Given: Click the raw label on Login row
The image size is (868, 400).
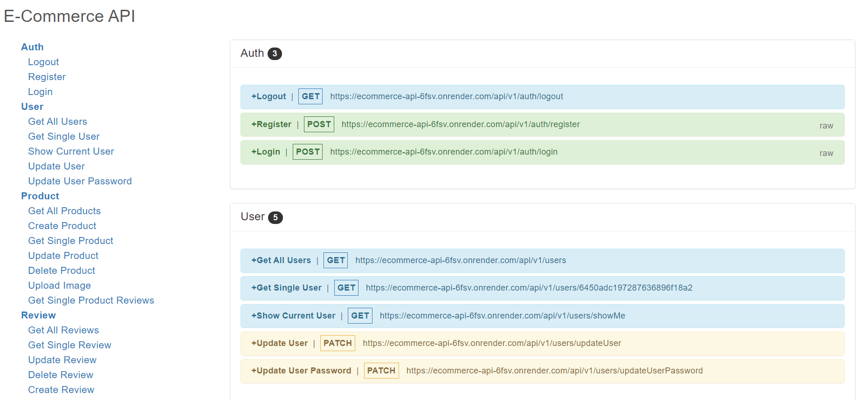Looking at the screenshot, I should [826, 153].
